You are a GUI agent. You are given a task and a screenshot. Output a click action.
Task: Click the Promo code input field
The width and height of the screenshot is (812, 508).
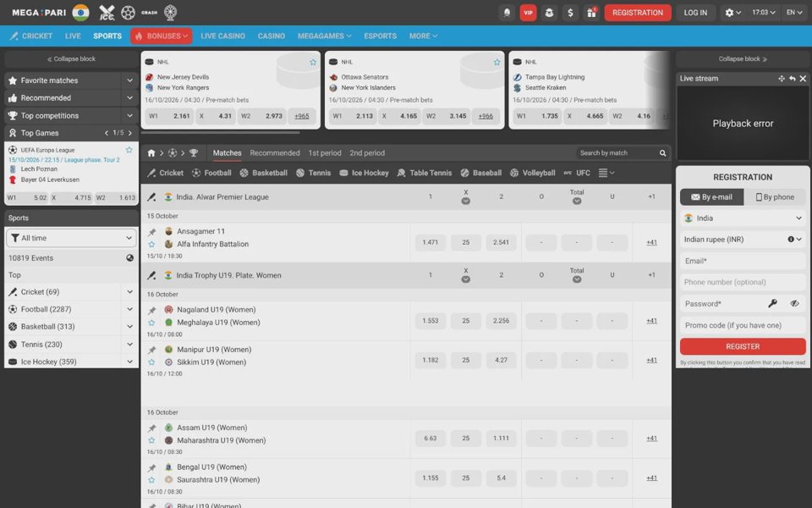pyautogui.click(x=743, y=325)
